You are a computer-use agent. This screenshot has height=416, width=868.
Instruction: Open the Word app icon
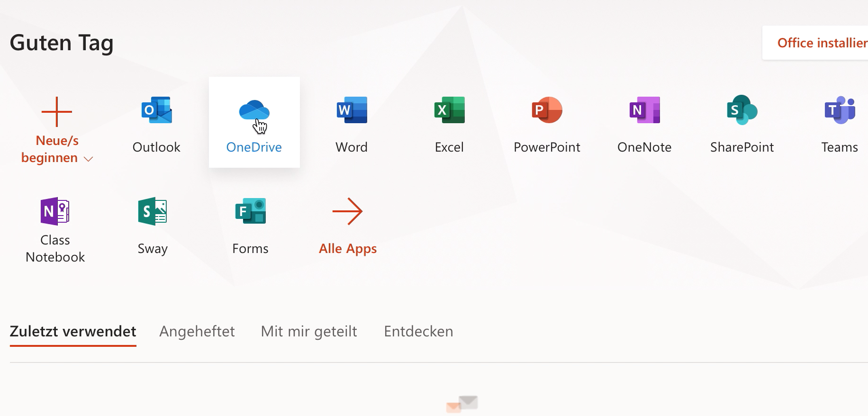pos(352,111)
